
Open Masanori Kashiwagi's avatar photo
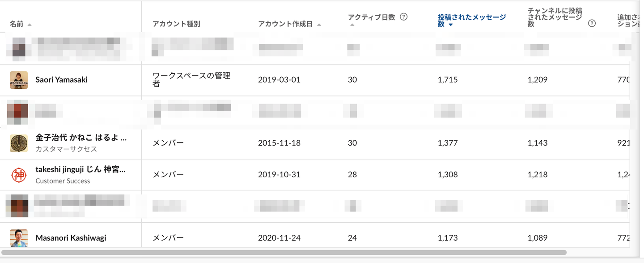tap(19, 238)
